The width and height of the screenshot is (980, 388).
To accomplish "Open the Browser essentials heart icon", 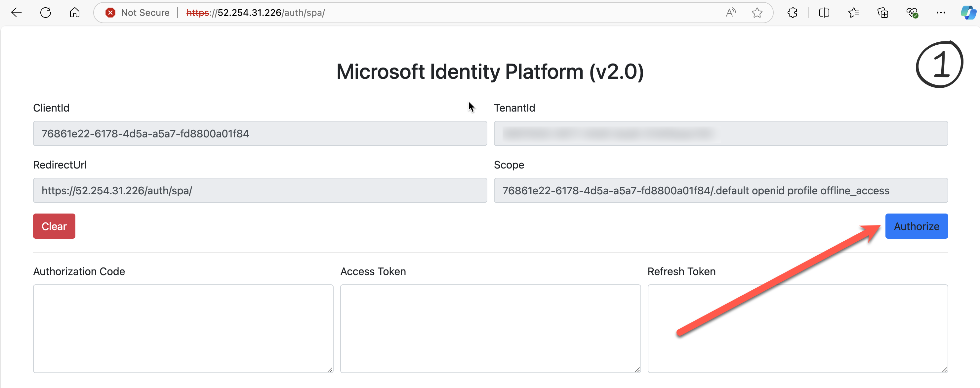I will [912, 13].
